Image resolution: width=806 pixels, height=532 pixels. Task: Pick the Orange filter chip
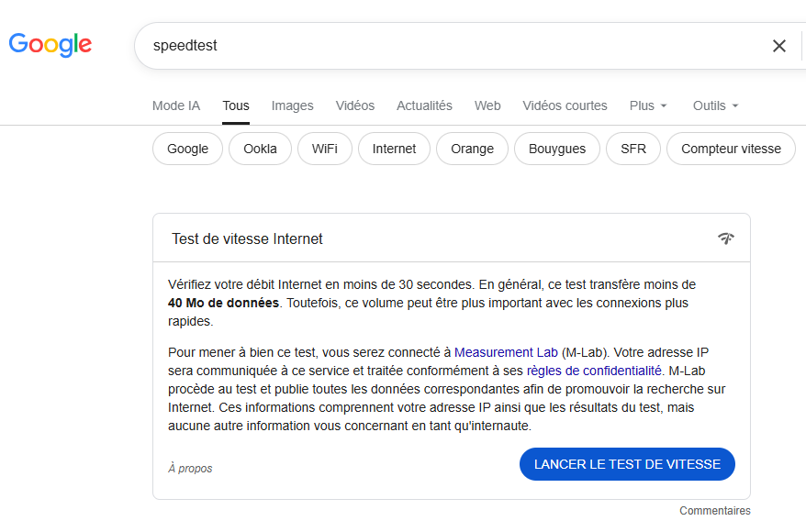click(473, 149)
